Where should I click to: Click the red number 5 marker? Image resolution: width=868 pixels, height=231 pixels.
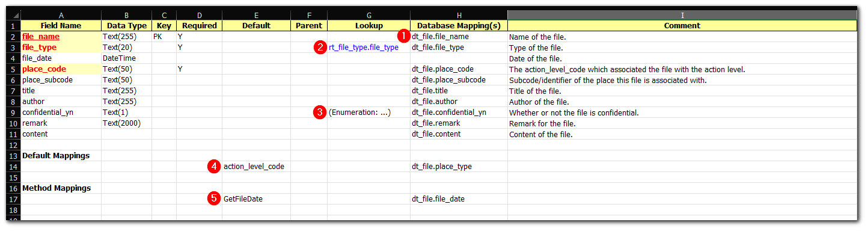214,199
